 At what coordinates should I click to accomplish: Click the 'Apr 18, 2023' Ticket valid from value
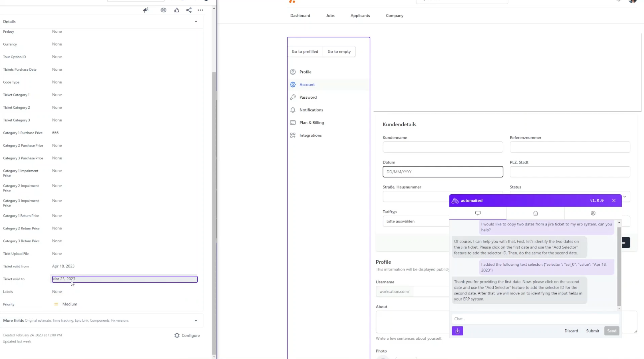tap(63, 266)
